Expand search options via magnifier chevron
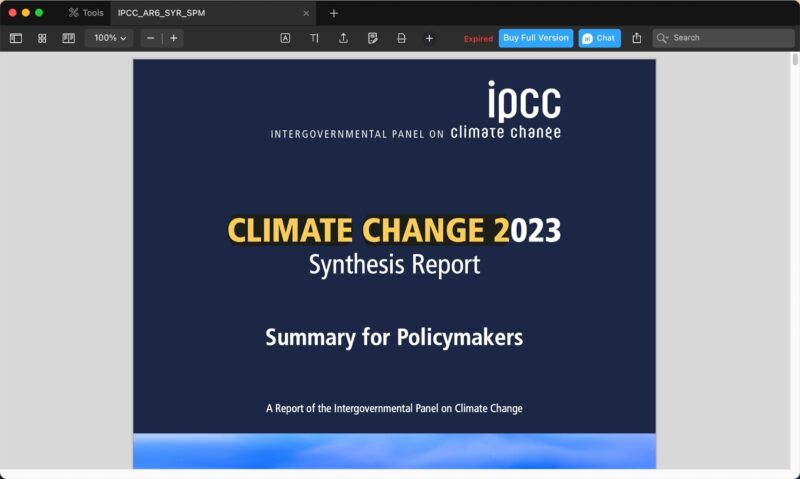Viewport: 800px width, 479px height. pos(663,38)
